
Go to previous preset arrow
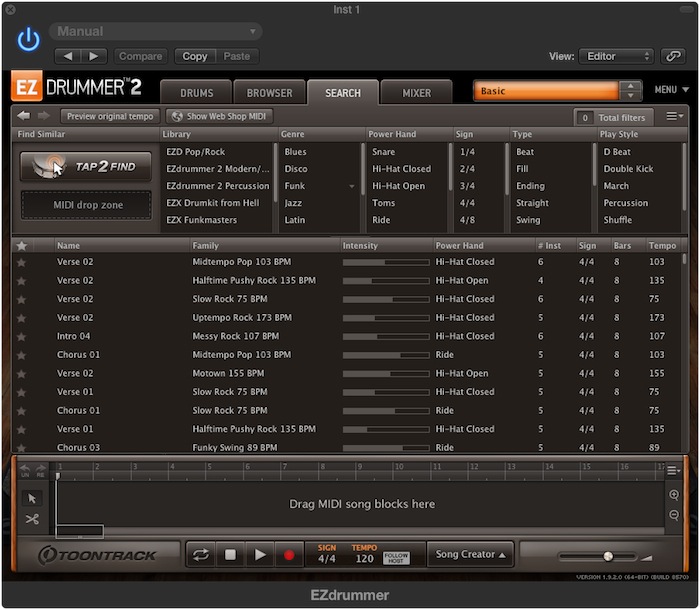click(68, 56)
